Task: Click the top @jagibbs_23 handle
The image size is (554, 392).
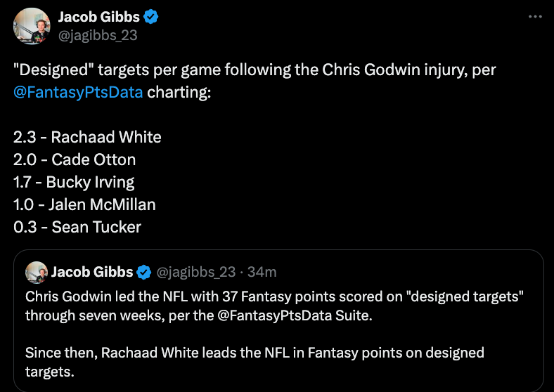Action: click(x=98, y=35)
